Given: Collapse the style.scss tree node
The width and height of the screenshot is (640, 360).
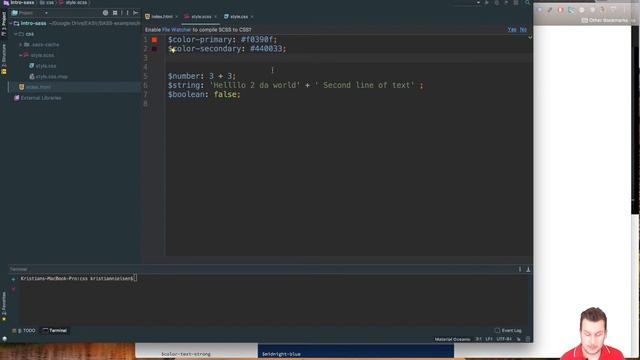Looking at the screenshot, I should click(x=20, y=55).
